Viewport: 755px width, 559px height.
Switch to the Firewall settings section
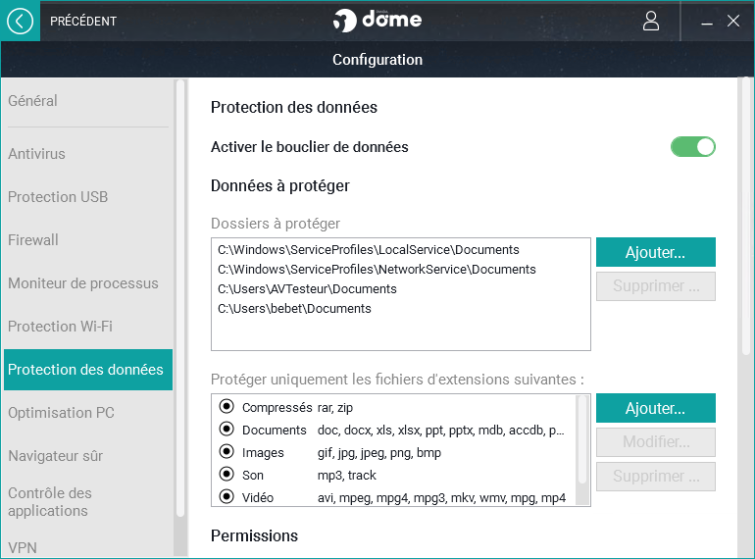(x=33, y=240)
